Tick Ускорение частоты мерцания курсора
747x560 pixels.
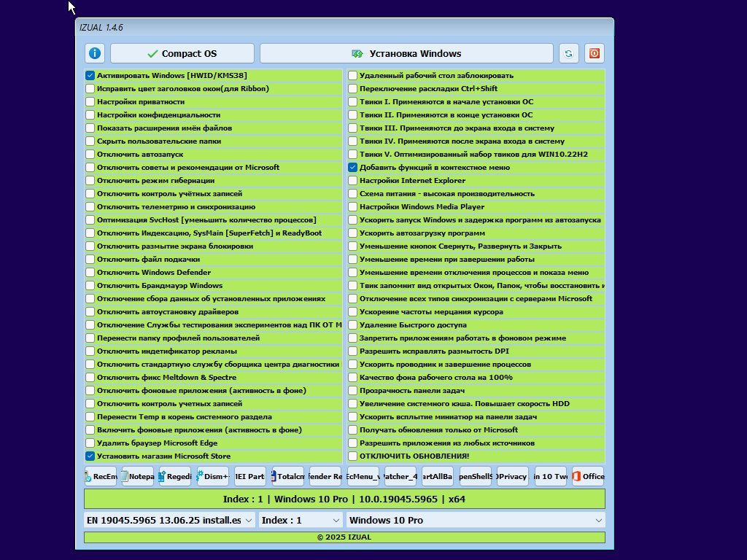[x=352, y=312]
